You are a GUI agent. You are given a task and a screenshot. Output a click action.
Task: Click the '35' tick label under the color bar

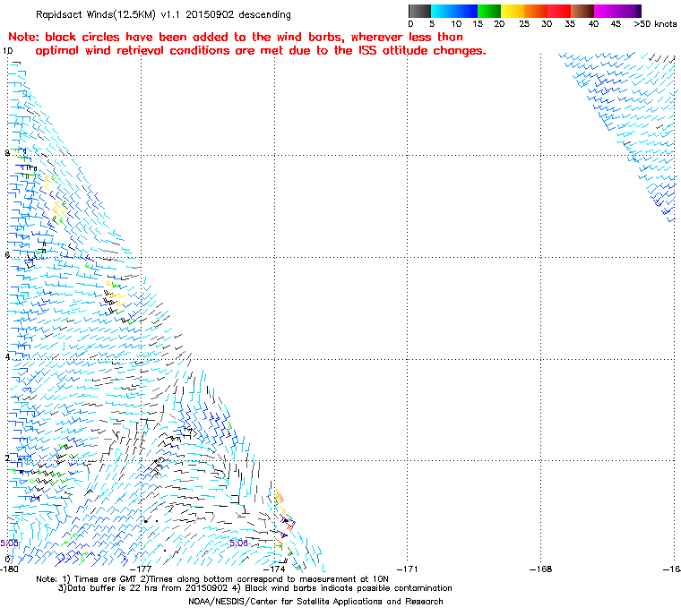tap(570, 24)
